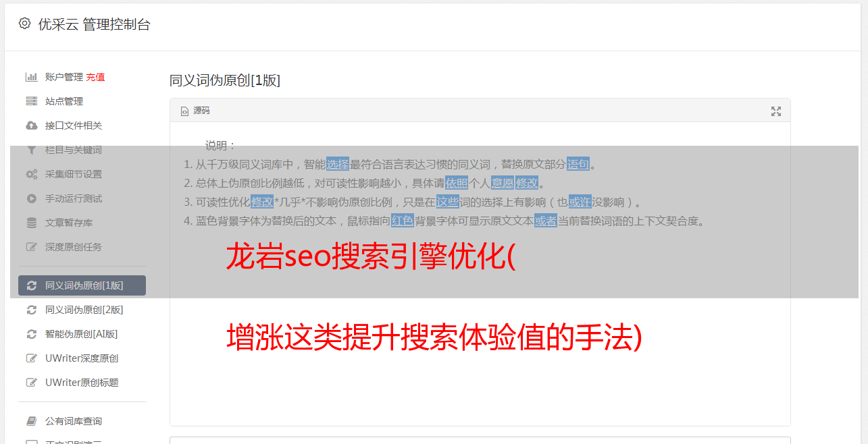Click highlighted word 或者 in line four
868x444 pixels.
[x=546, y=221]
